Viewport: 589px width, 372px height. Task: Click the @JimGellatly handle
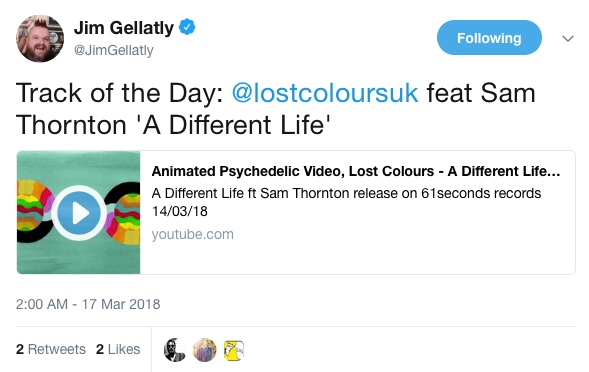point(113,50)
